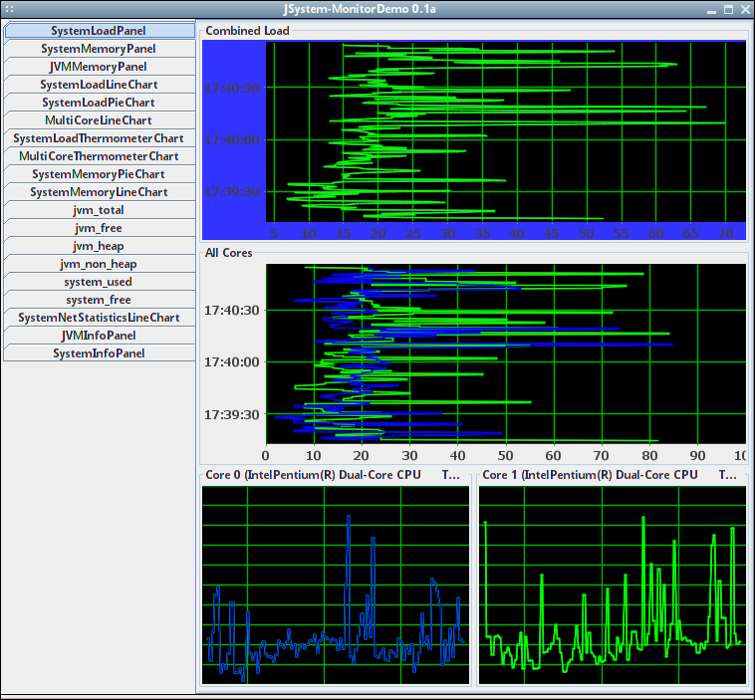This screenshot has height=700, width=755.
Task: Show the SystemLoadPieChart tab
Action: (x=100, y=103)
